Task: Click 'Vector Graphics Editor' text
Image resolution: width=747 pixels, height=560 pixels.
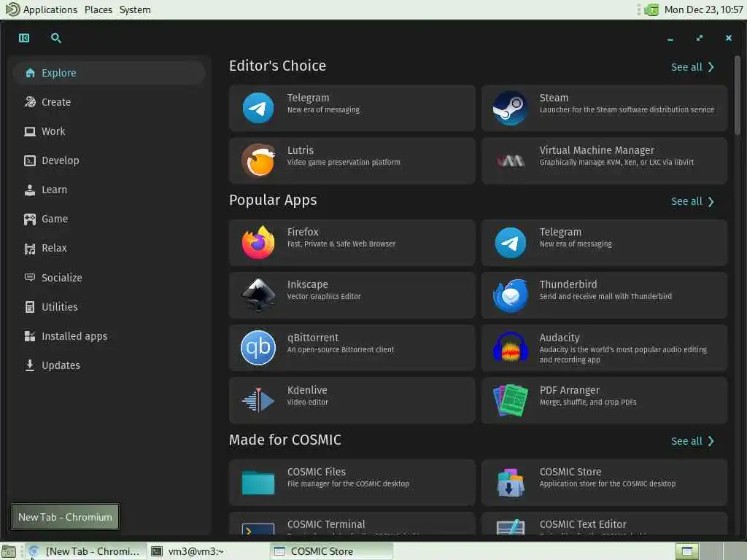Action: [324, 296]
